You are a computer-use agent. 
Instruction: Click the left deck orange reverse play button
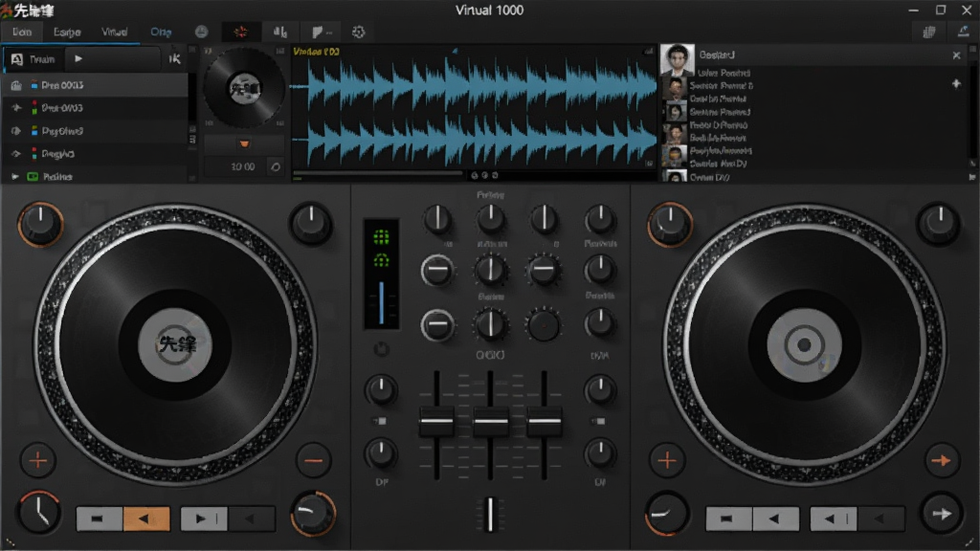(146, 518)
